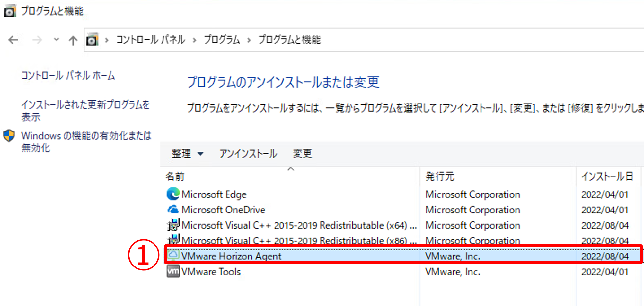The image size is (644, 306).
Task: Click アンインストール in the toolbar
Action: point(248,154)
